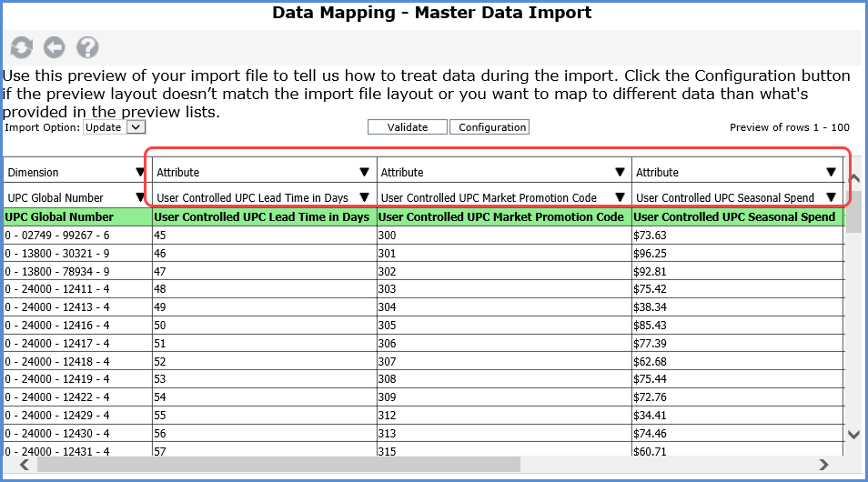Open the help question mark icon
This screenshot has height=482, width=868.
pos(87,47)
